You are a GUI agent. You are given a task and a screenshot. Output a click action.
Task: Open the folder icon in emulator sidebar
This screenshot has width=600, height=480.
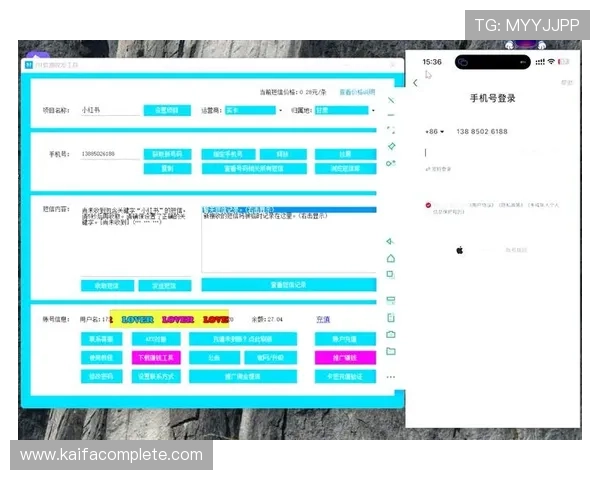point(391,352)
